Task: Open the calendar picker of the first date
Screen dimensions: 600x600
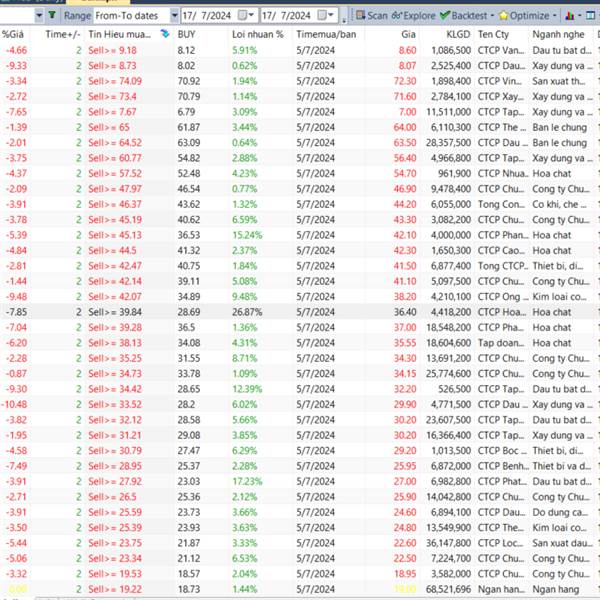Action: pyautogui.click(x=246, y=16)
